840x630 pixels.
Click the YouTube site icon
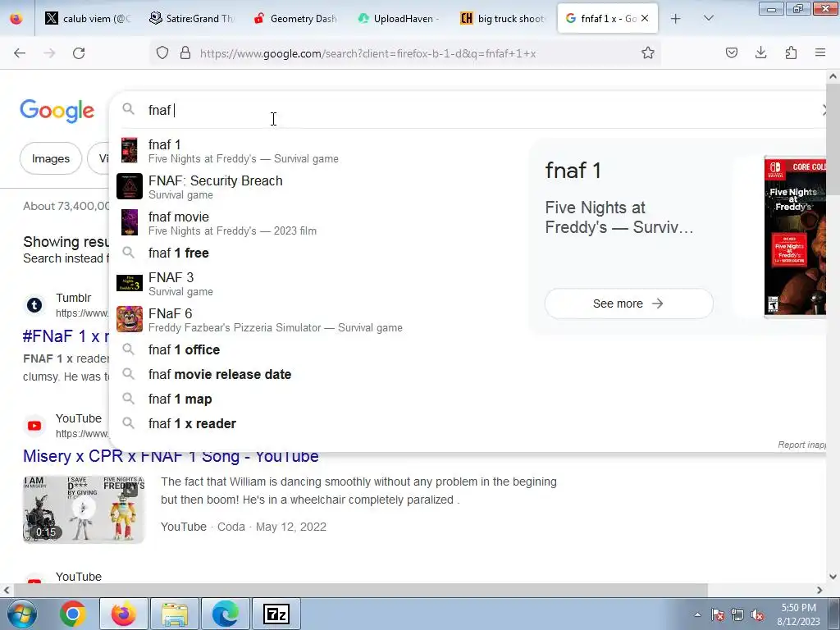34,426
